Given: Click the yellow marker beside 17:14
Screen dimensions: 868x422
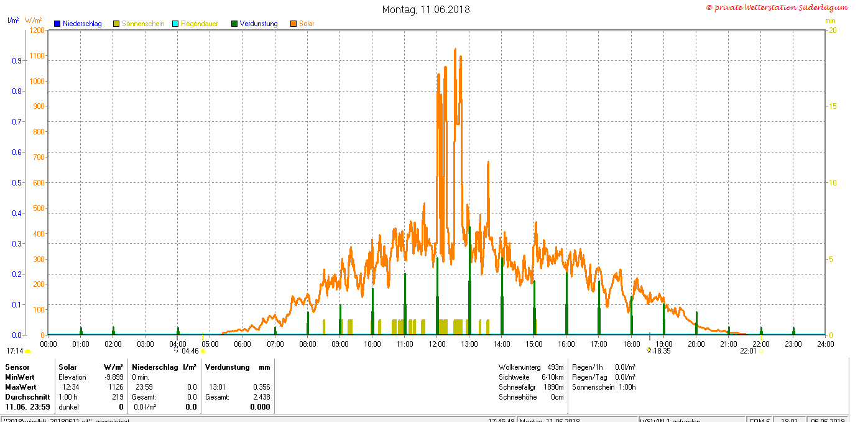Looking at the screenshot, I should 27,351.
